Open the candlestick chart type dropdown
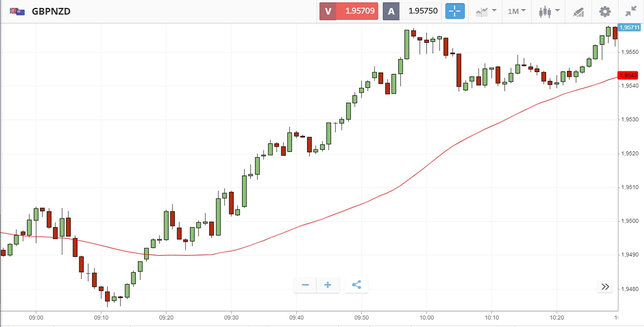Viewport: 644px width, 327px height. point(549,11)
